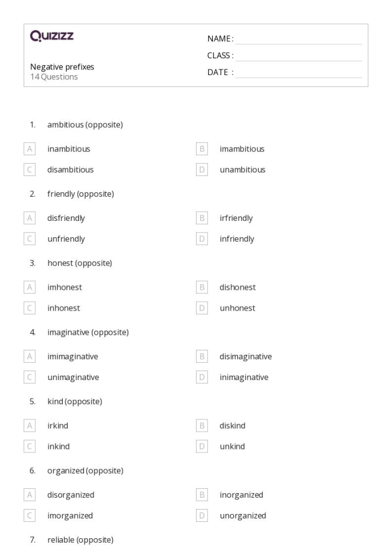Mark box D next to unkind
The image size is (392, 555).
202,446
